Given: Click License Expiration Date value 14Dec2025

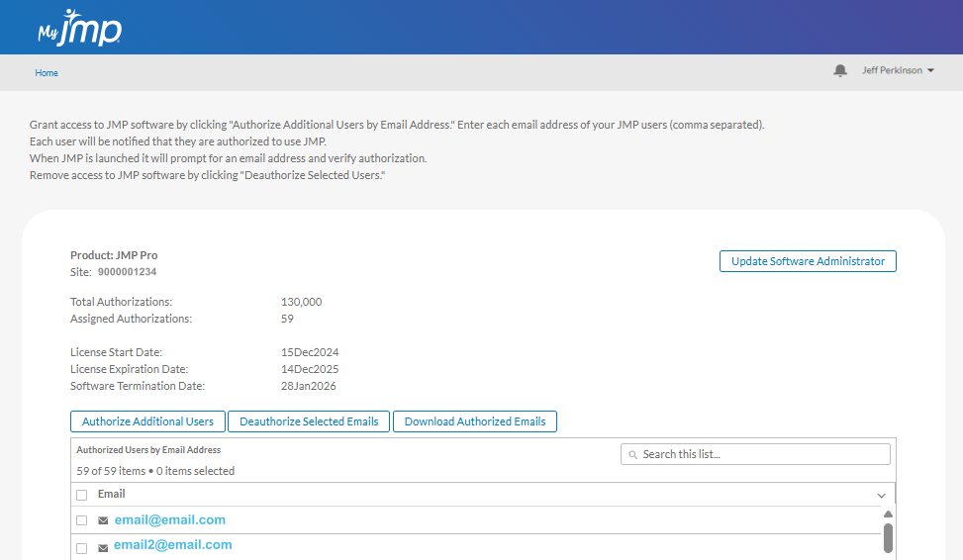Looking at the screenshot, I should pos(310,369).
